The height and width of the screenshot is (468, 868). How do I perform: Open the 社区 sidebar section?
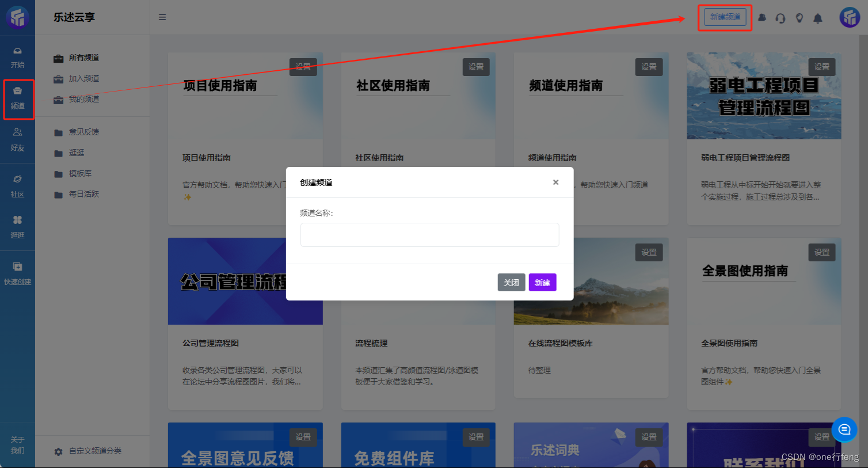(17, 187)
